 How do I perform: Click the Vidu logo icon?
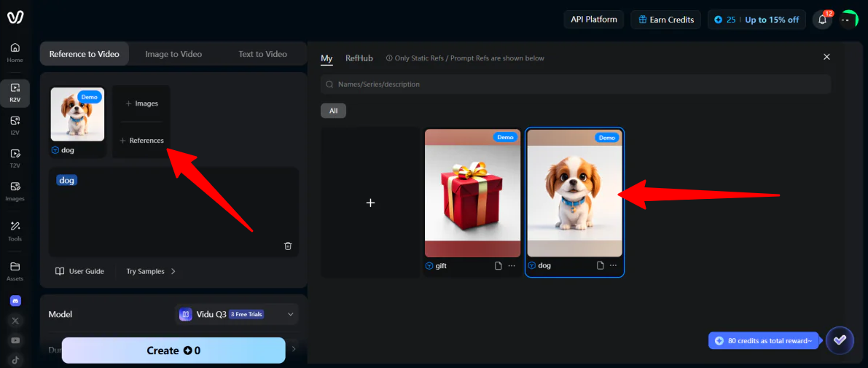point(15,17)
